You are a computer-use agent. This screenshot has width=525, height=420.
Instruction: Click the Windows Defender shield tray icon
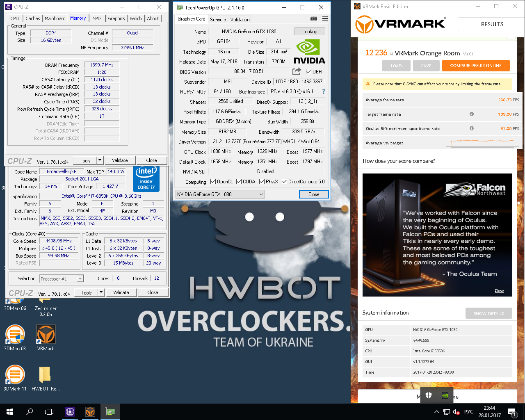coord(429,395)
